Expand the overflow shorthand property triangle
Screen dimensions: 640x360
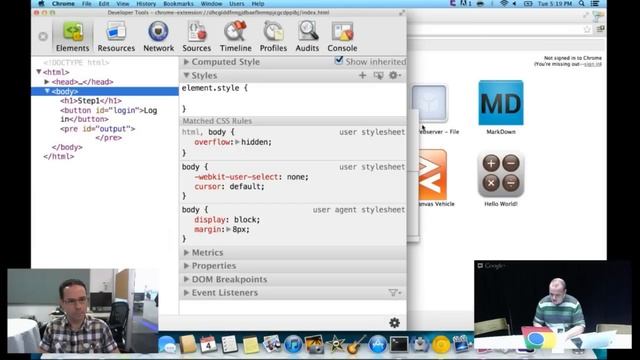click(x=237, y=142)
